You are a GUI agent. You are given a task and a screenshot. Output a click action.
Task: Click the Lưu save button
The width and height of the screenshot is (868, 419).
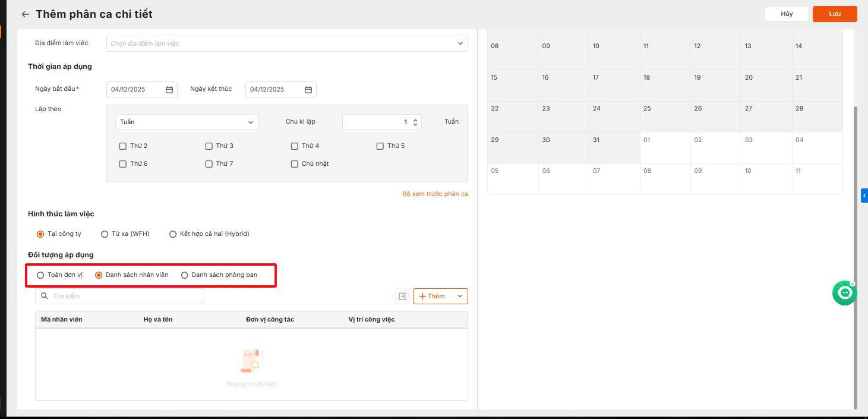[835, 14]
